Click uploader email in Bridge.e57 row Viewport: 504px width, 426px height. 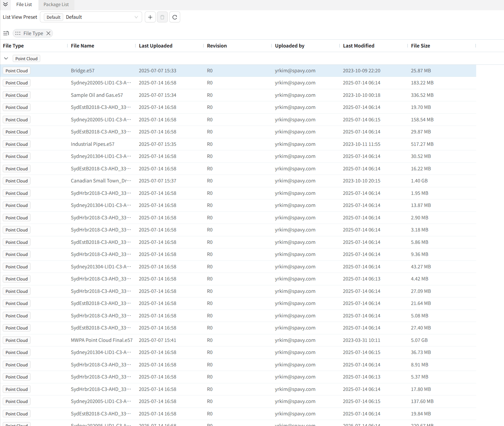click(295, 70)
